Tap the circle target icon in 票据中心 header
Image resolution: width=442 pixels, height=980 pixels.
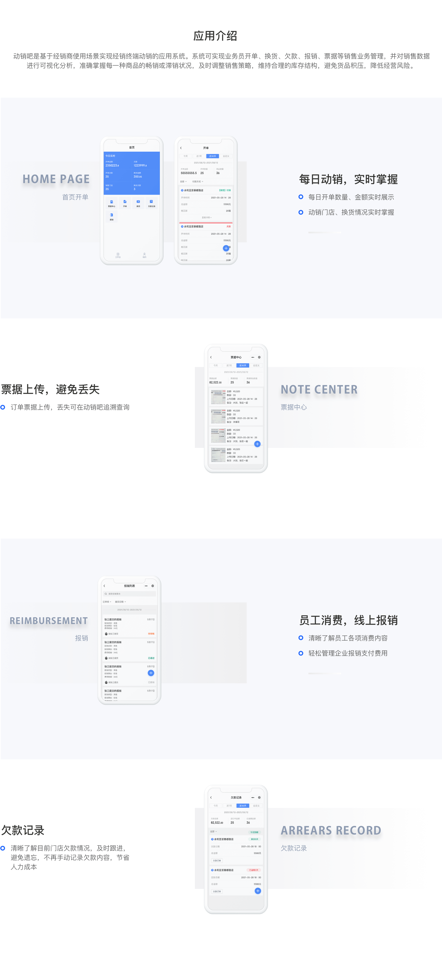(259, 357)
